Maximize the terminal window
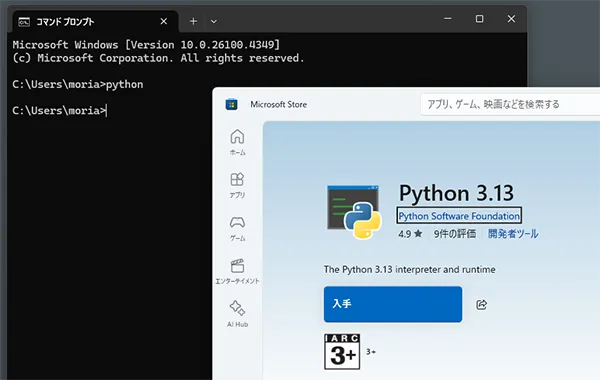The image size is (600, 380). [479, 18]
